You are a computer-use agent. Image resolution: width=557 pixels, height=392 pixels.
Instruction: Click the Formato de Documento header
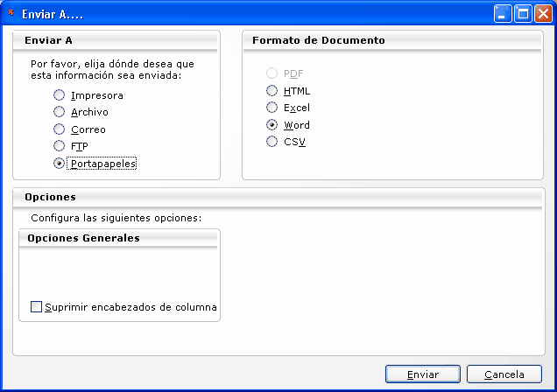point(319,40)
